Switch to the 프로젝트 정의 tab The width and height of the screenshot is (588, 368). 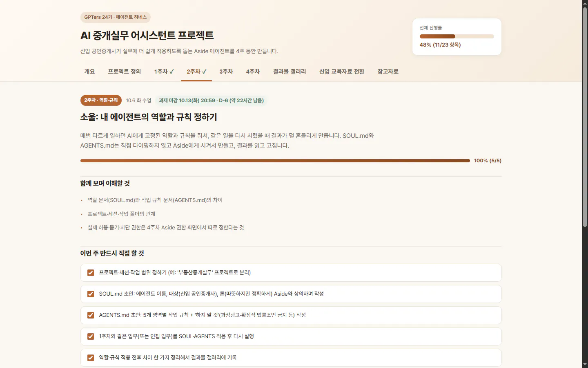(124, 72)
